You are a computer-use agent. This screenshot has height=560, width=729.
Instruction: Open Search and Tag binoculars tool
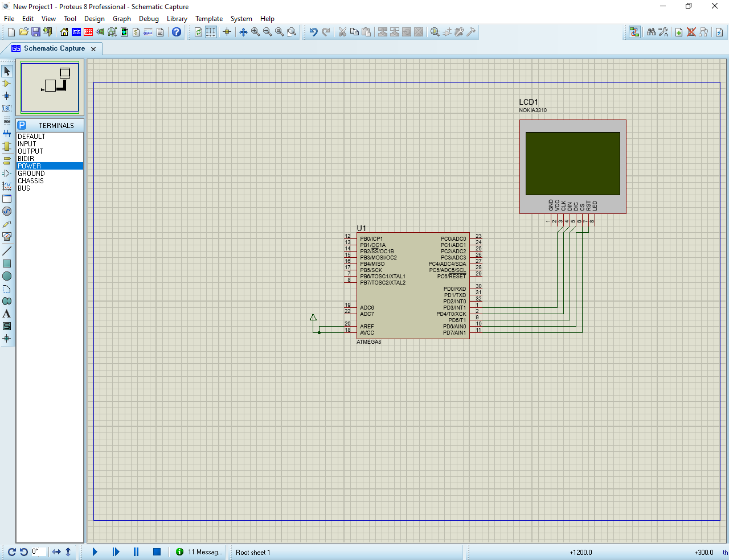click(x=651, y=32)
